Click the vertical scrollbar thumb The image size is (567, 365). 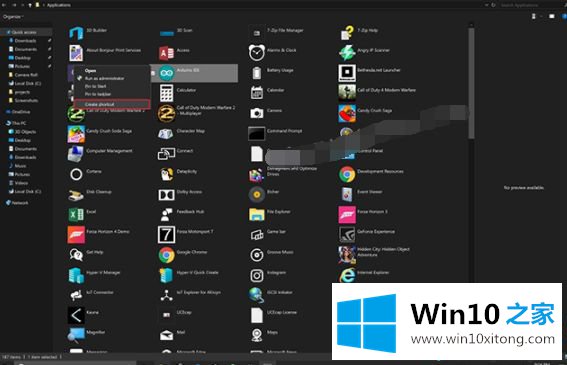[x=471, y=84]
